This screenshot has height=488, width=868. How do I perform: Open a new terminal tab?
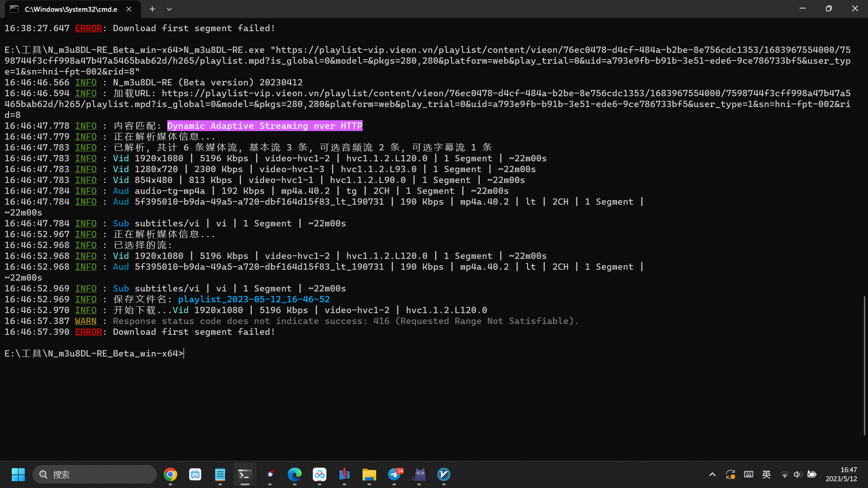pyautogui.click(x=152, y=9)
